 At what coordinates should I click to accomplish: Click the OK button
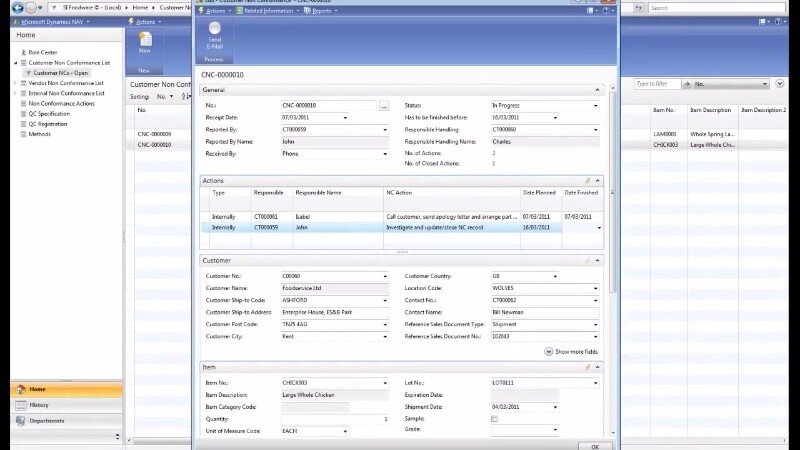tap(594, 446)
